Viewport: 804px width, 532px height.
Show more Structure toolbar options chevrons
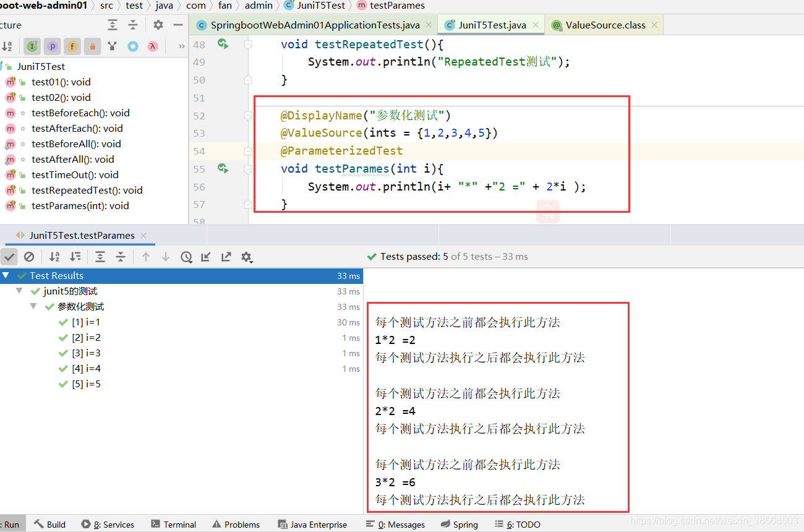pos(181,46)
